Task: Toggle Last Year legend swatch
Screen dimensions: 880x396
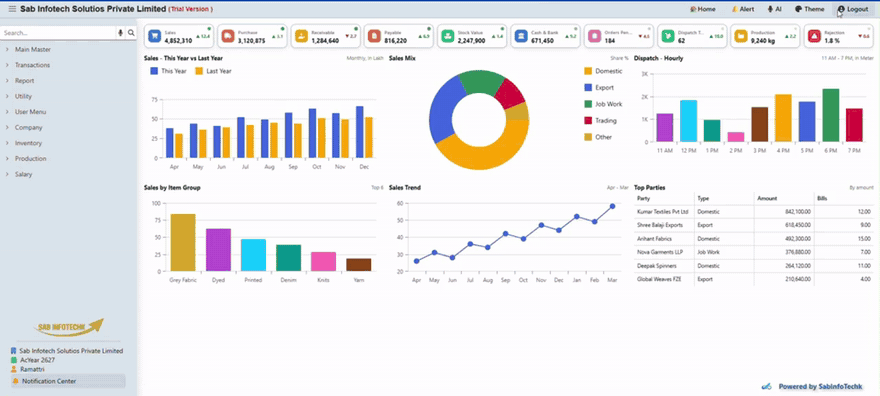Action: 199,71
